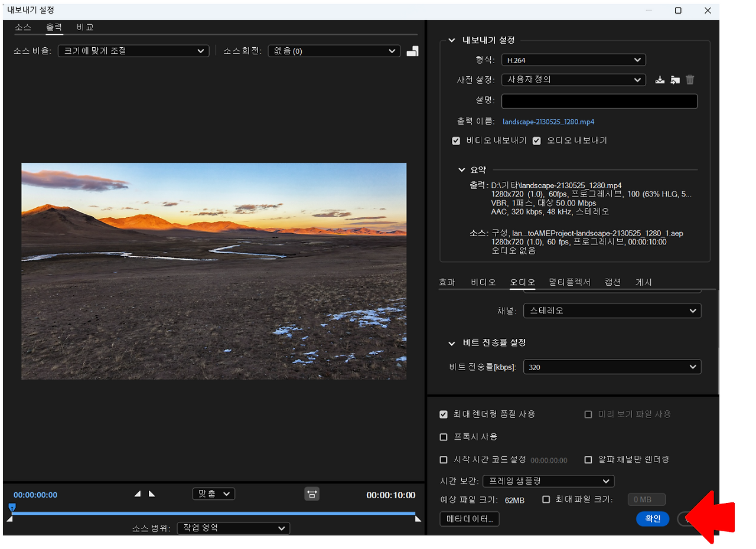The height and width of the screenshot is (549, 756).
Task: Open the 사전 설정 dropdown
Action: coord(573,80)
